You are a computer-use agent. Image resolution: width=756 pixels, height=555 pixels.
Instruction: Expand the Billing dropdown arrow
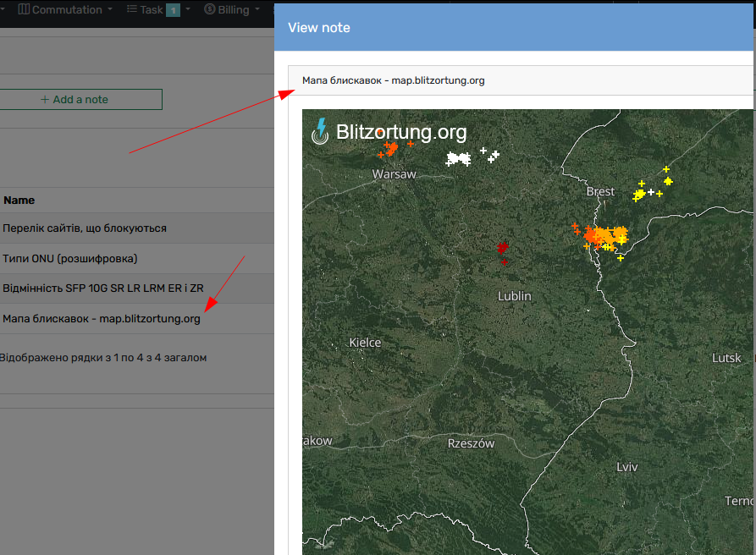coord(257,9)
